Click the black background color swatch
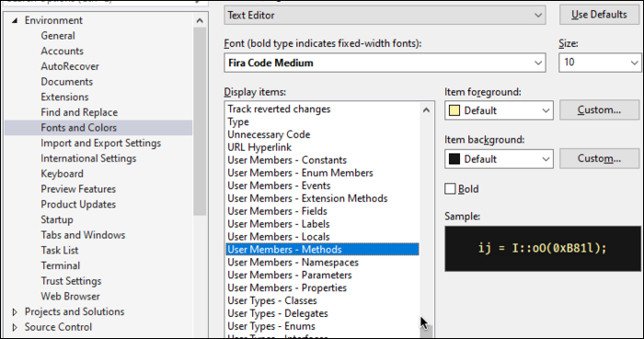The height and width of the screenshot is (339, 644). [454, 159]
